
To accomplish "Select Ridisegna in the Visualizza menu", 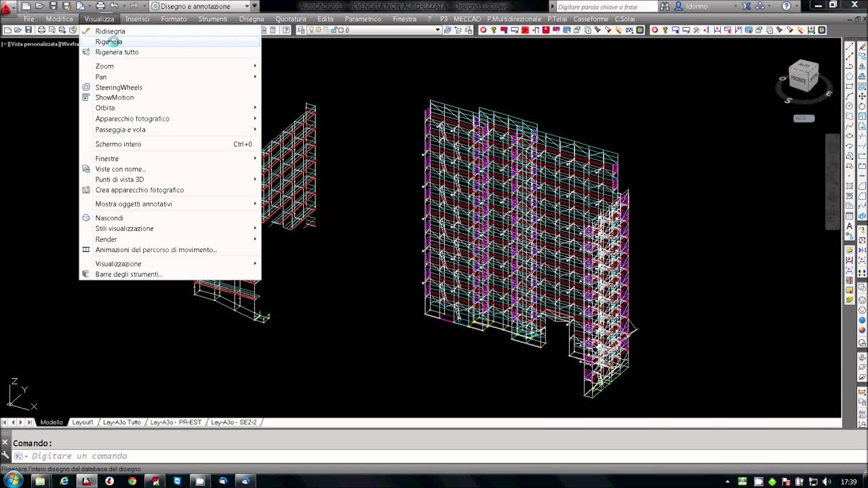I will pyautogui.click(x=170, y=31).
